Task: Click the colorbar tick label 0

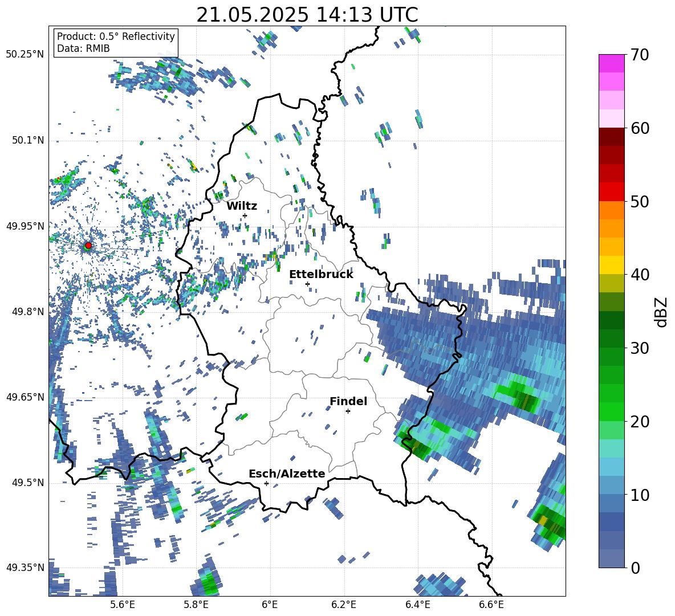Action: [636, 568]
